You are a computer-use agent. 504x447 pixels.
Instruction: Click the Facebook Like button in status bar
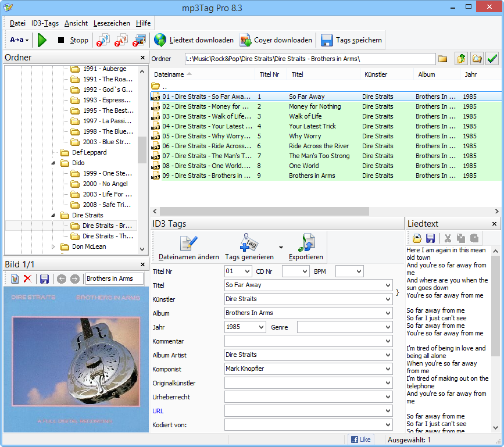click(360, 439)
